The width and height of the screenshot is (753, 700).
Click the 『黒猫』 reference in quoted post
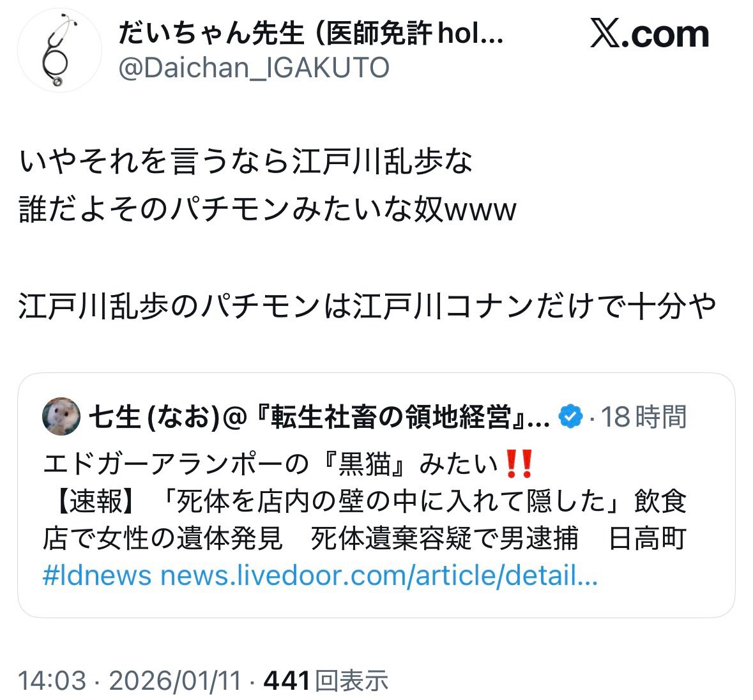366,464
